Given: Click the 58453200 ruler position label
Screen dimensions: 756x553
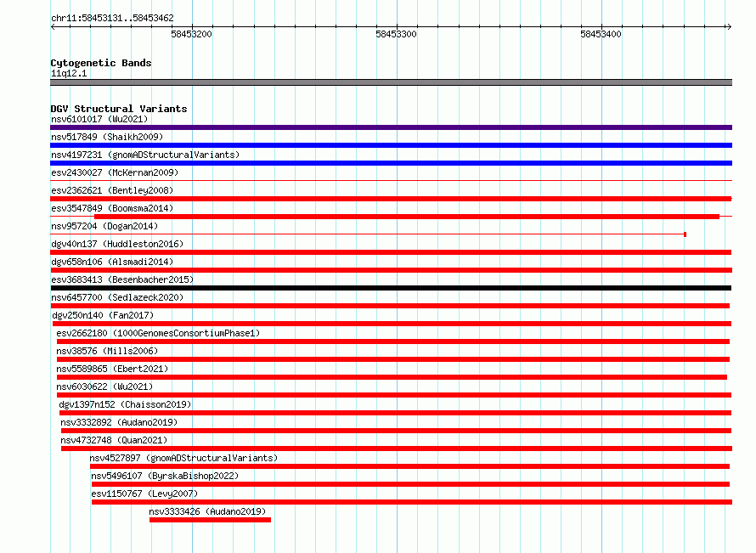Looking at the screenshot, I should [x=191, y=34].
